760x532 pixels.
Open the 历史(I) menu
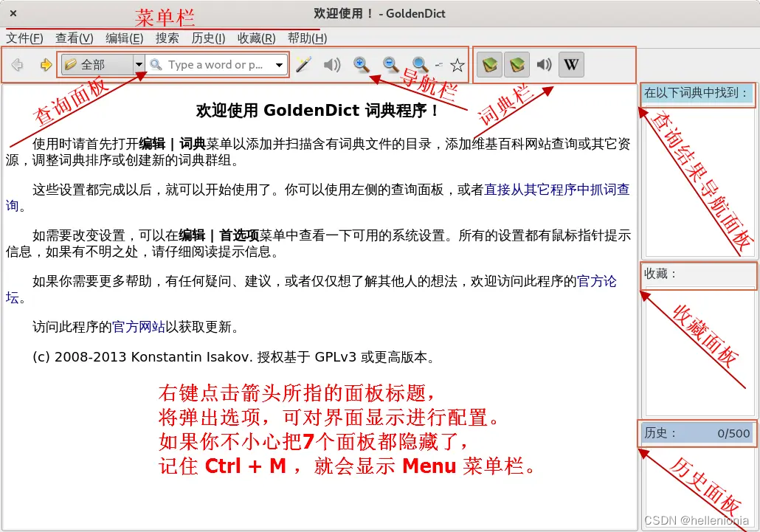tap(208, 38)
